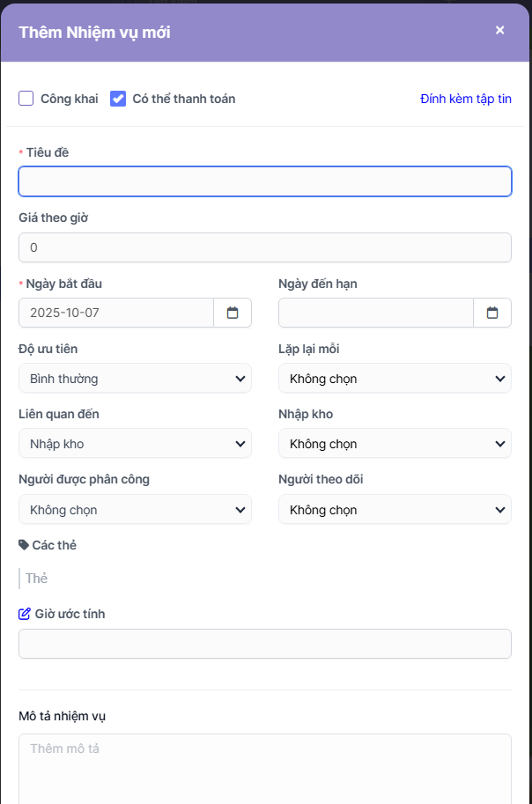Expand the Lặp lại mỗi dropdown
This screenshot has width=532, height=804.
395,379
